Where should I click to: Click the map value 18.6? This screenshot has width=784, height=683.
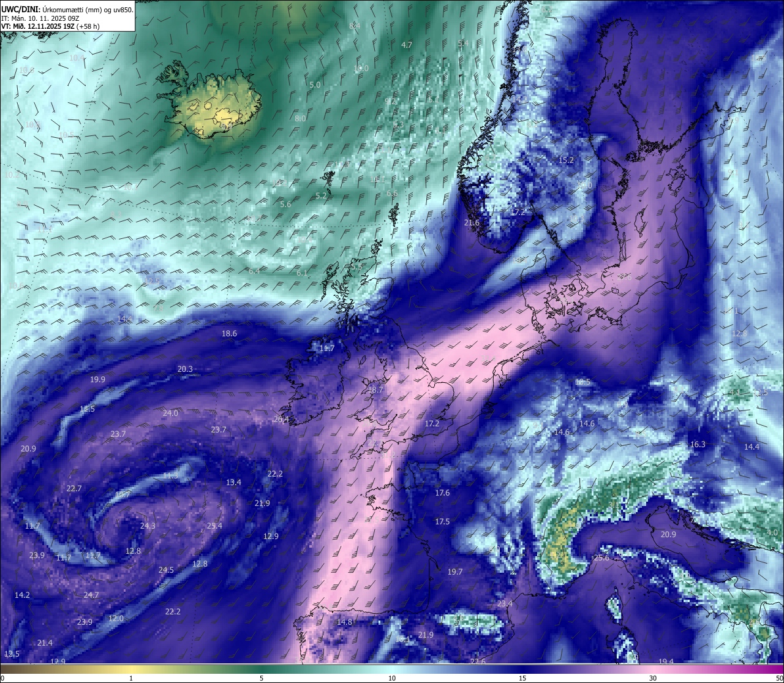tap(229, 334)
